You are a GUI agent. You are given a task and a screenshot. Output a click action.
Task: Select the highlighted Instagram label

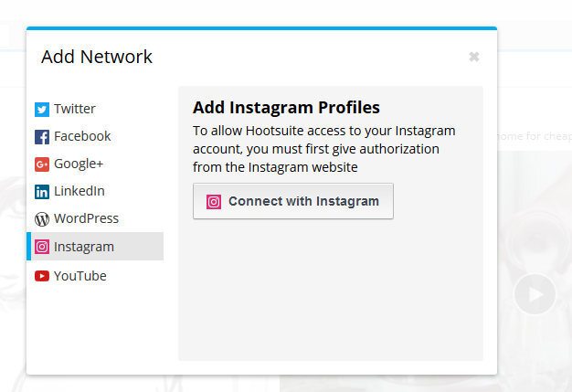84,247
